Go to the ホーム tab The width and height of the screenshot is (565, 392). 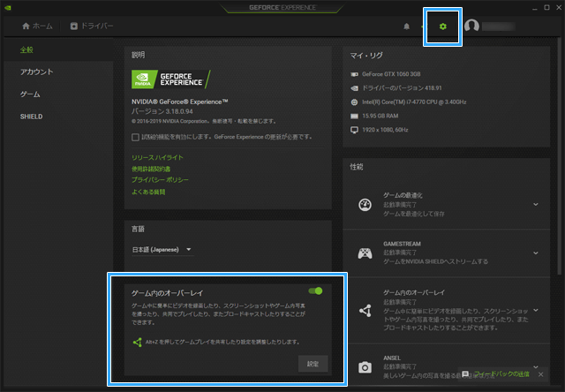point(37,26)
